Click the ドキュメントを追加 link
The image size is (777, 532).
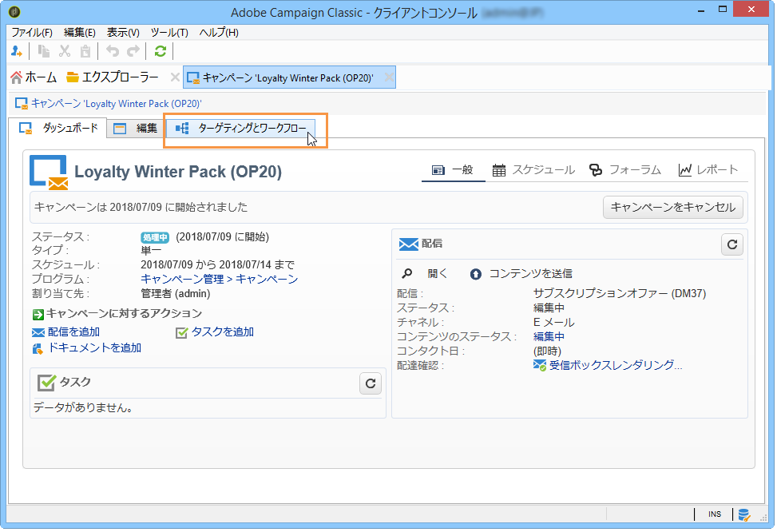(95, 348)
